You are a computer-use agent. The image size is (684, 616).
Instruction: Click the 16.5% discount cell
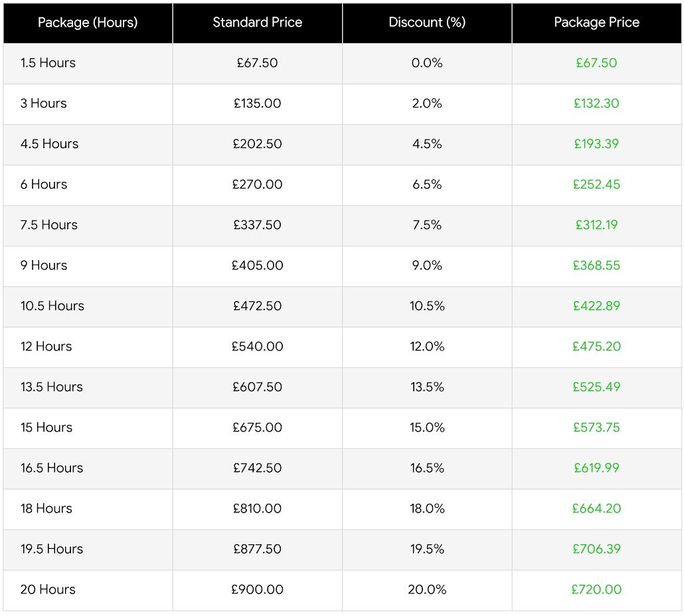pos(427,468)
